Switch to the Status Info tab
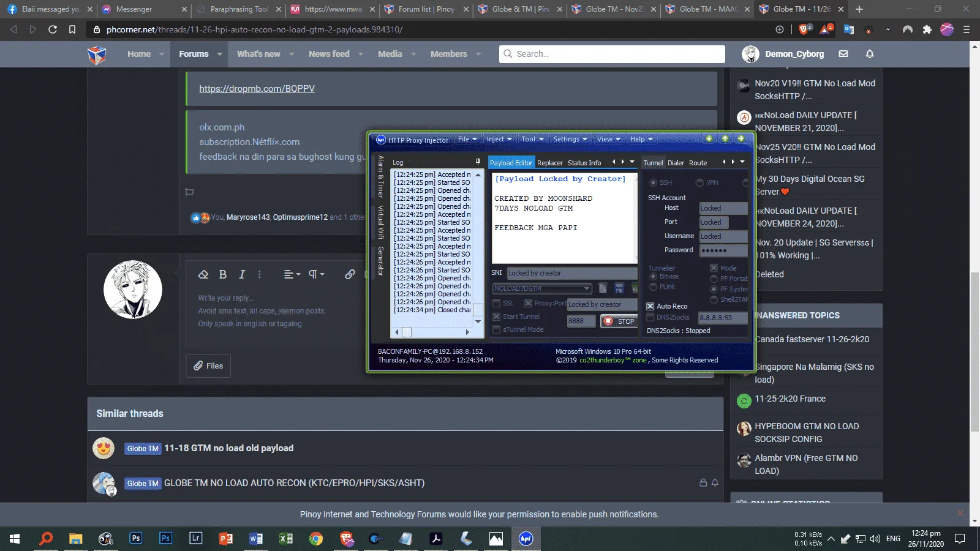This screenshot has height=551, width=980. click(584, 163)
